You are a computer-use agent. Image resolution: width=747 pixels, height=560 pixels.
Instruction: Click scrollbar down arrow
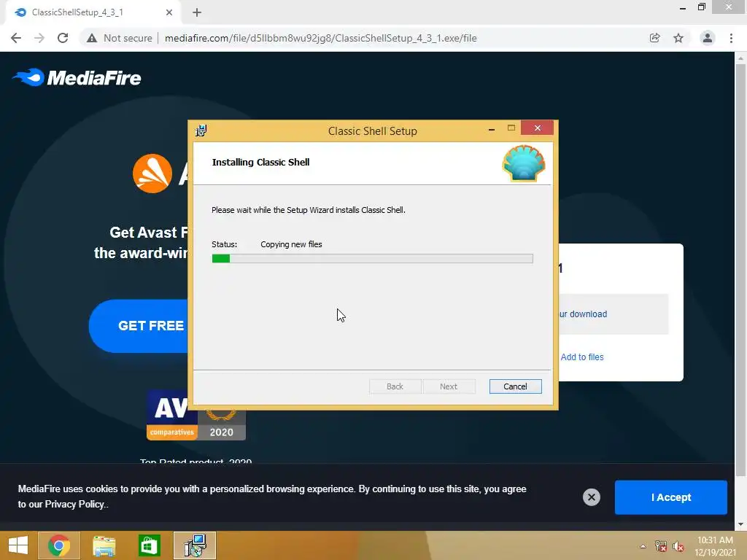coord(740,524)
